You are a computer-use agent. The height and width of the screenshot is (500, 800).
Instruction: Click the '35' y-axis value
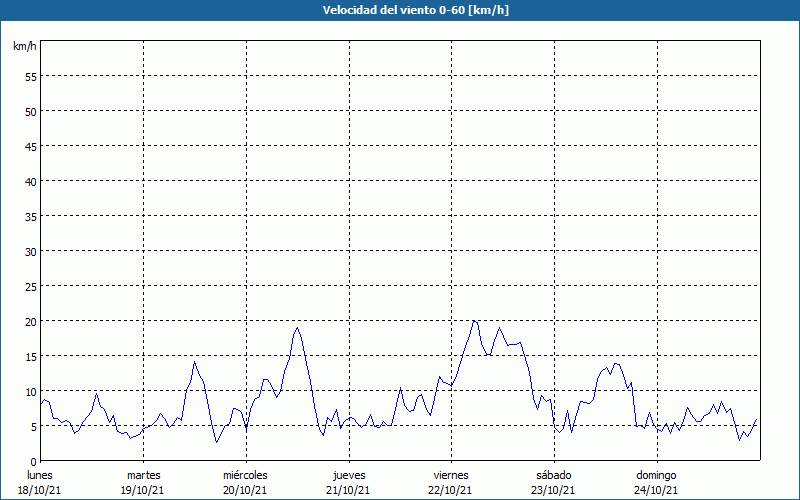pyautogui.click(x=31, y=216)
